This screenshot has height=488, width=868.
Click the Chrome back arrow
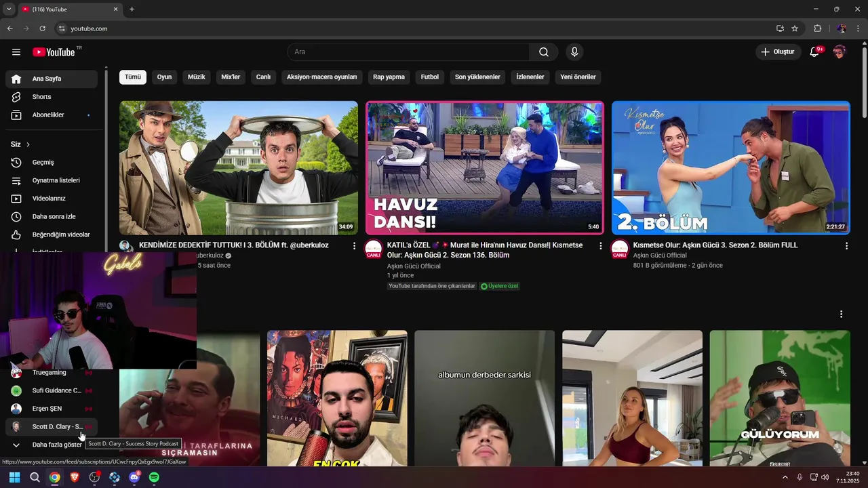coord(9,28)
